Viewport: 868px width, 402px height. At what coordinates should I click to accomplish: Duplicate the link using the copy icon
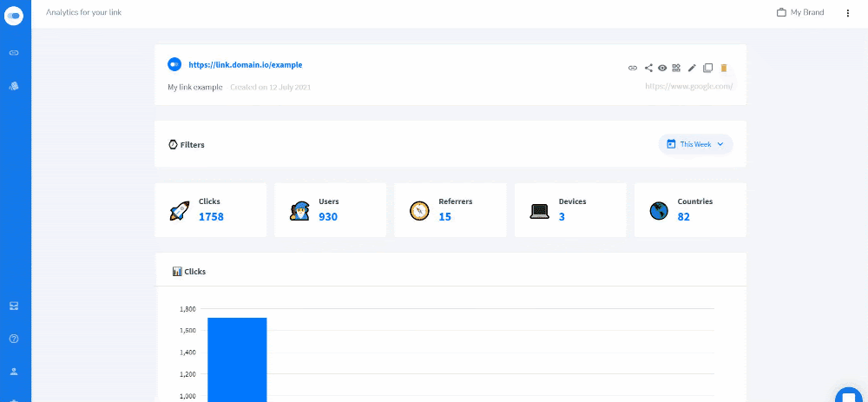[x=707, y=68]
